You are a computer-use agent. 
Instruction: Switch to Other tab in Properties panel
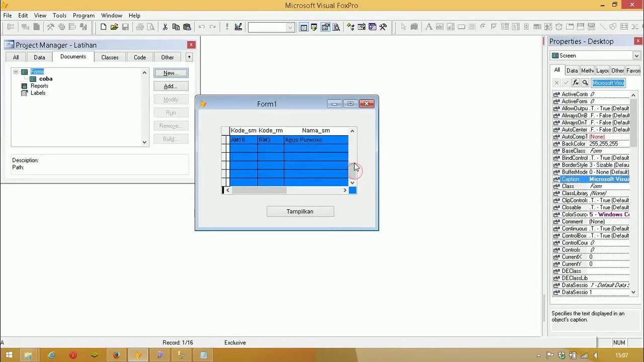click(x=618, y=70)
